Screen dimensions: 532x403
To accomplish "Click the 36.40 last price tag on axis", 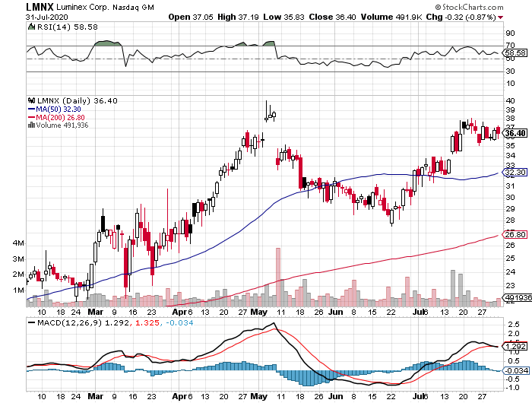I will pos(515,133).
